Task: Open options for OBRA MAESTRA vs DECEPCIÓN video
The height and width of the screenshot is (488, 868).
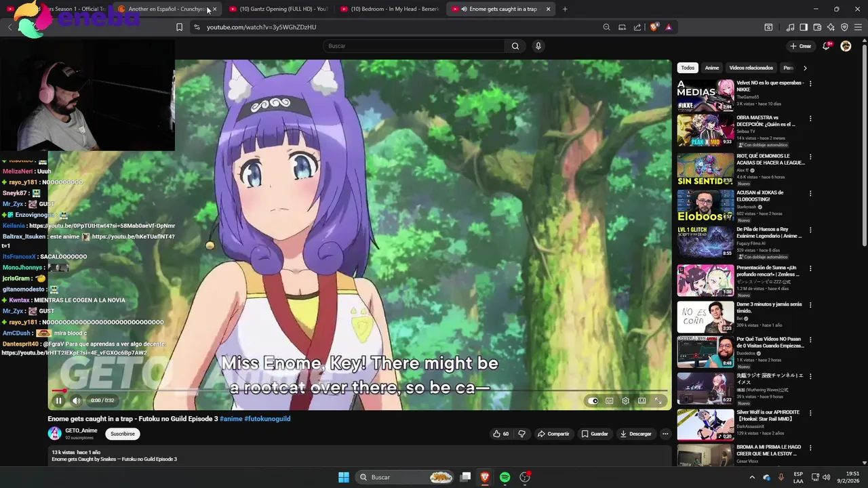Action: pyautogui.click(x=810, y=120)
